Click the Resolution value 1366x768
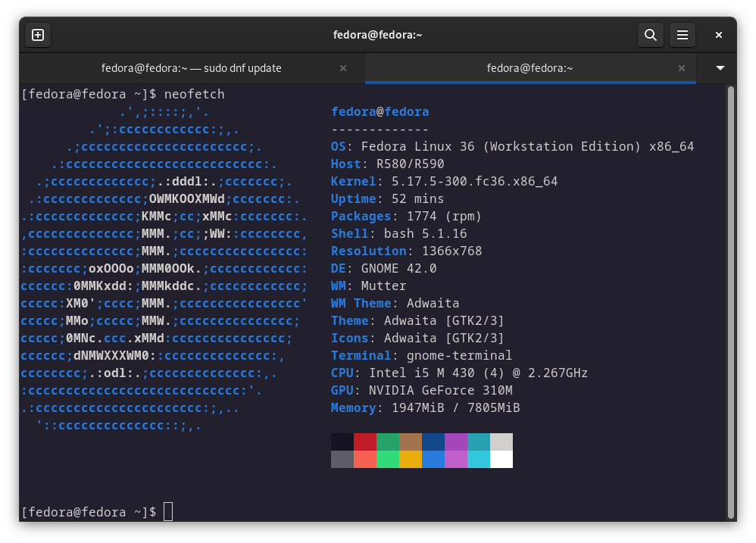The width and height of the screenshot is (756, 543). (451, 251)
